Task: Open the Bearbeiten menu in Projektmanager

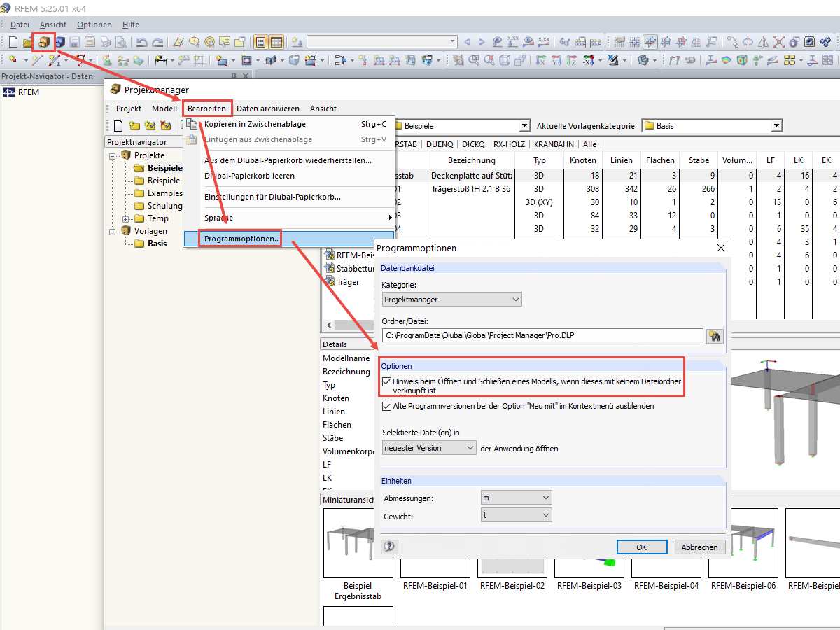Action: point(206,108)
